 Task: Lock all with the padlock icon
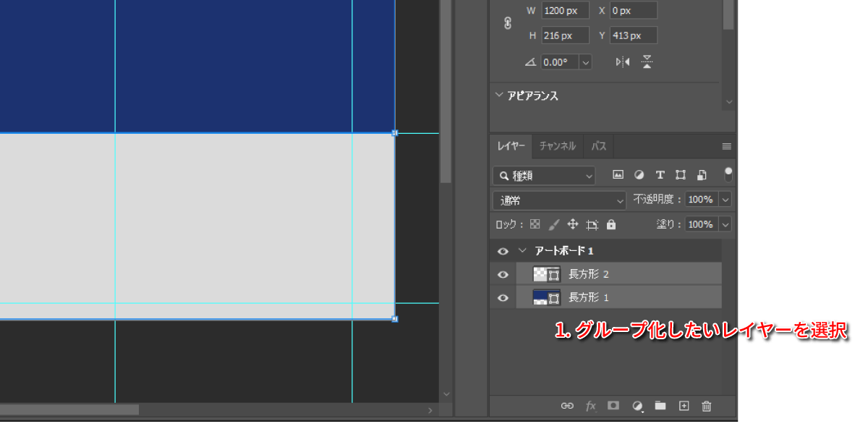click(611, 224)
